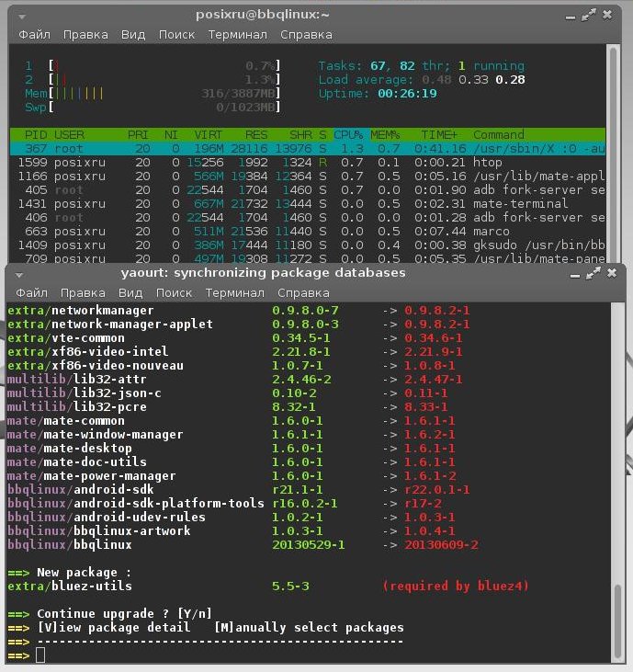Open Поиск menu in posixru@bbqlinux terminal
Screen dimensions: 633x672
176,35
